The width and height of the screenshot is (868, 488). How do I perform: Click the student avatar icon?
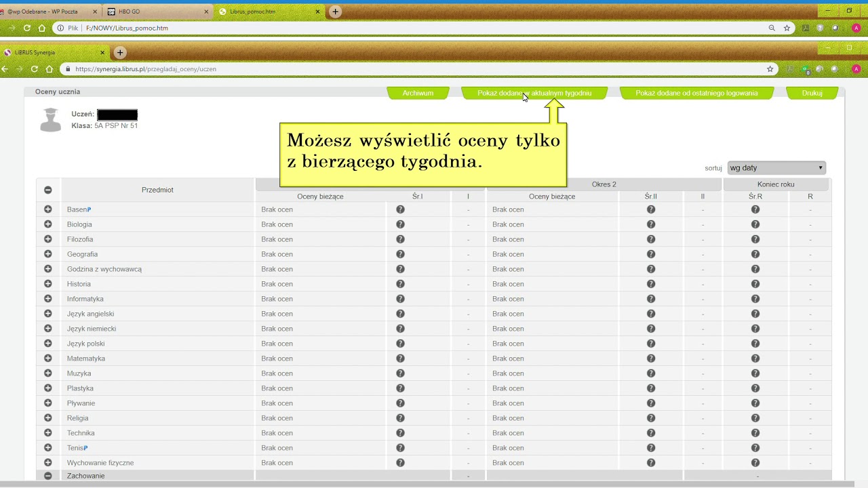click(x=51, y=120)
